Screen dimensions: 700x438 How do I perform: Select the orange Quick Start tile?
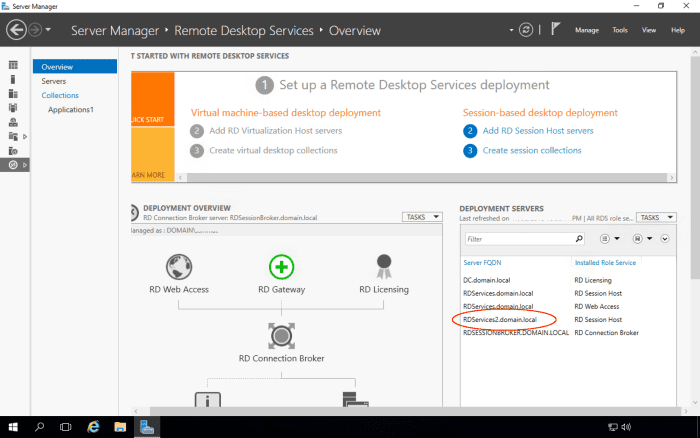(153, 99)
